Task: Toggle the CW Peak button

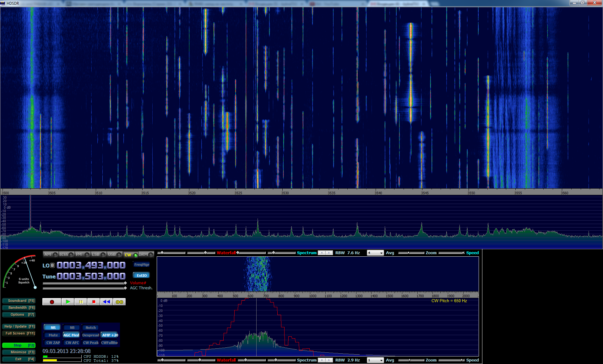Action: click(90, 343)
